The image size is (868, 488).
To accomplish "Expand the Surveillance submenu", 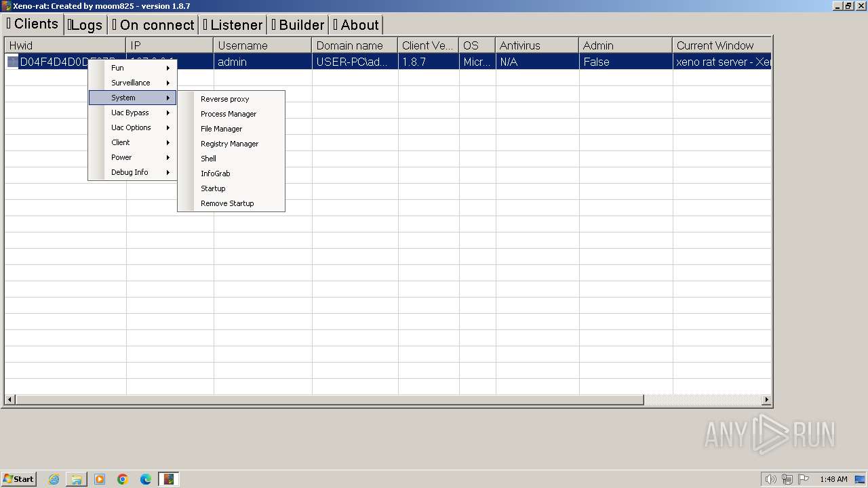I will pyautogui.click(x=132, y=83).
